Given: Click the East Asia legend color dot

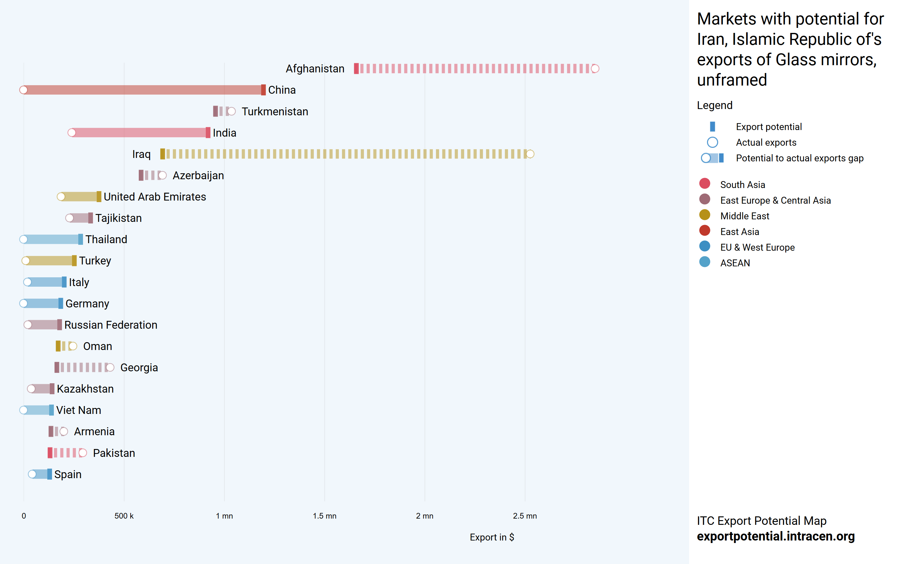Looking at the screenshot, I should tap(705, 230).
